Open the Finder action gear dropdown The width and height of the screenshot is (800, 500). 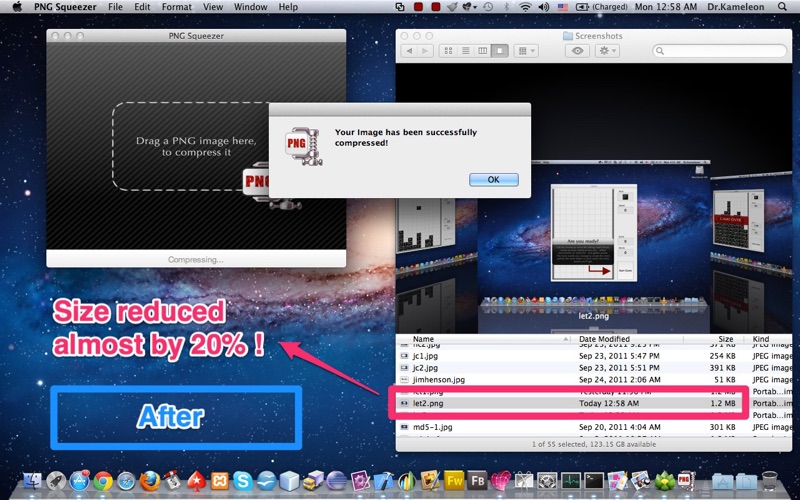click(x=607, y=51)
